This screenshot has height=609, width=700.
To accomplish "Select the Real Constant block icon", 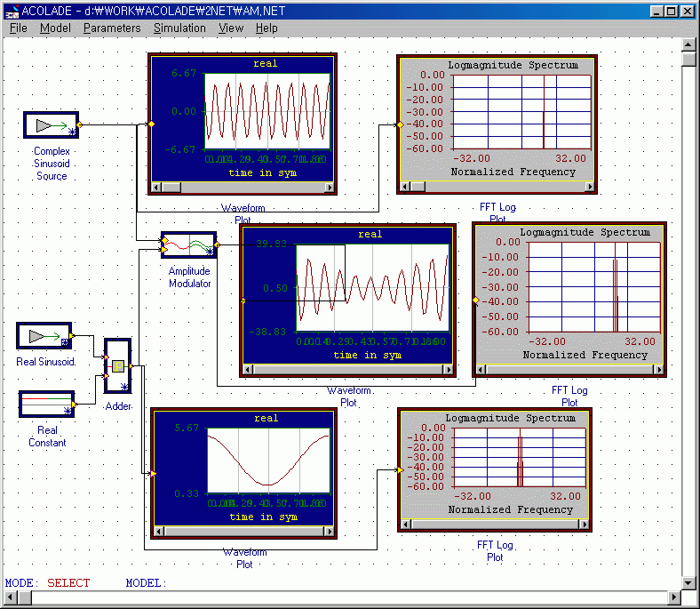I will click(46, 404).
